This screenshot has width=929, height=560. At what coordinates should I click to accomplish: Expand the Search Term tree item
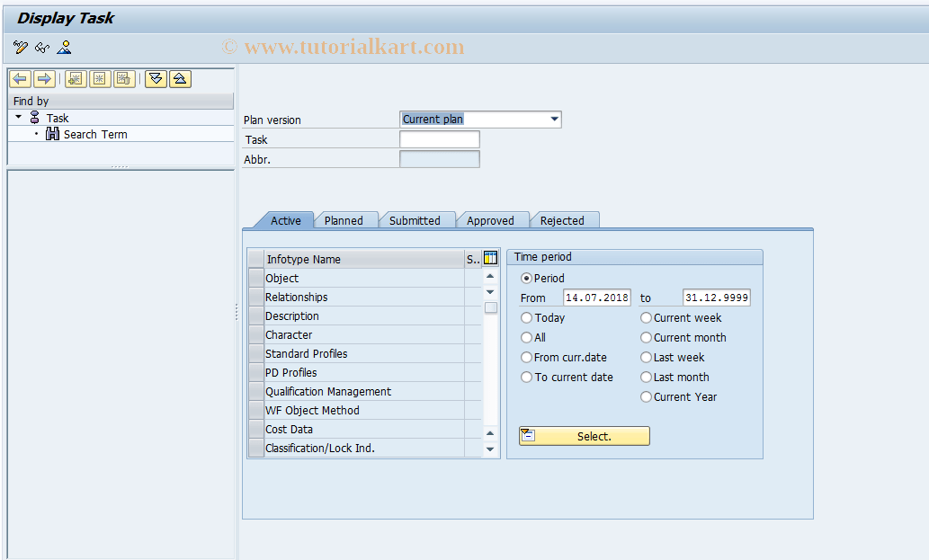tap(36, 134)
